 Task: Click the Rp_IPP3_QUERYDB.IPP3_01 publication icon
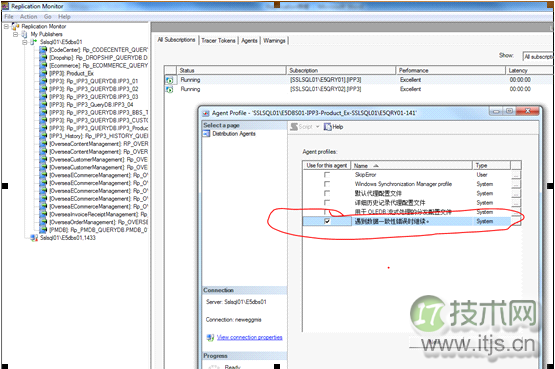click(43, 81)
